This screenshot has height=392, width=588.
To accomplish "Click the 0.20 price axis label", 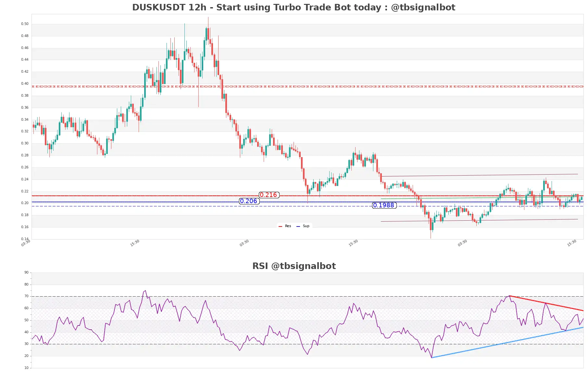I will pos(25,203).
